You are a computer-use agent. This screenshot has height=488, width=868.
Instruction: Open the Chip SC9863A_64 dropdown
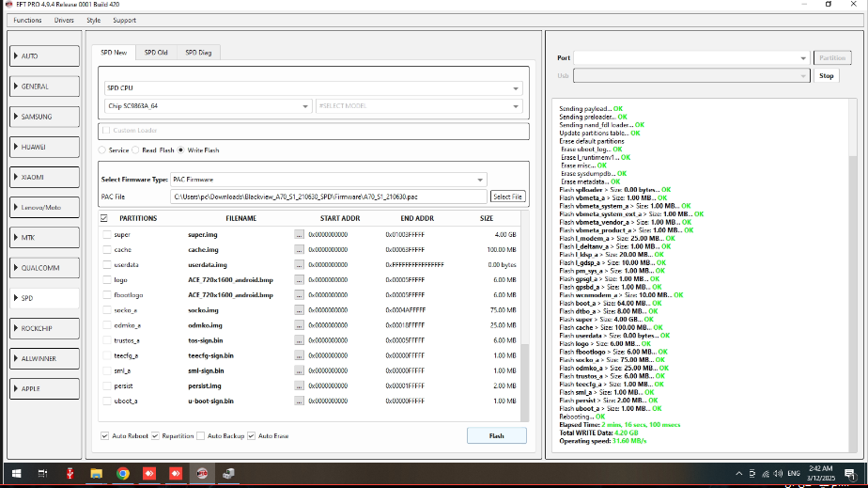tap(209, 106)
